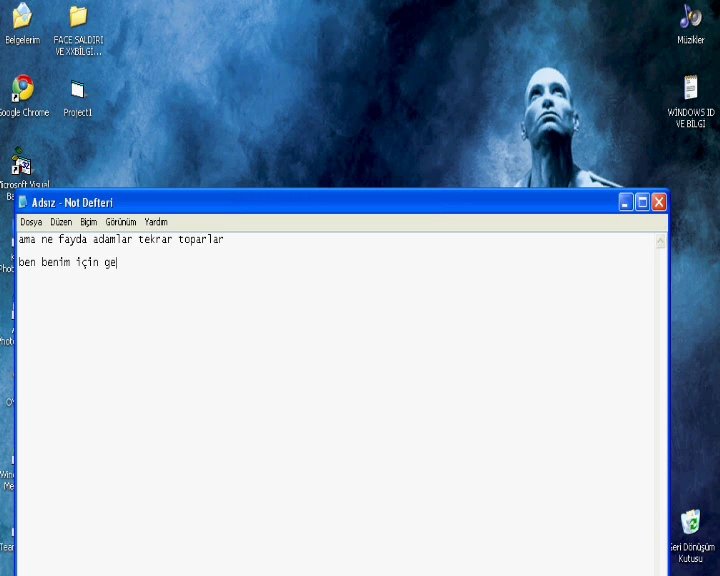Open the Görünüm menu in Not Defteri

pyautogui.click(x=121, y=222)
